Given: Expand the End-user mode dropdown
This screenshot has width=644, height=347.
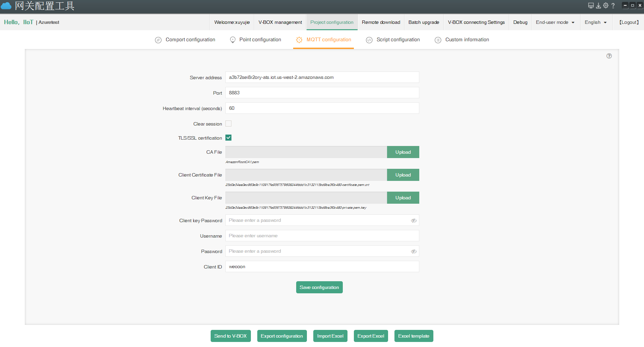Looking at the screenshot, I should (x=555, y=22).
